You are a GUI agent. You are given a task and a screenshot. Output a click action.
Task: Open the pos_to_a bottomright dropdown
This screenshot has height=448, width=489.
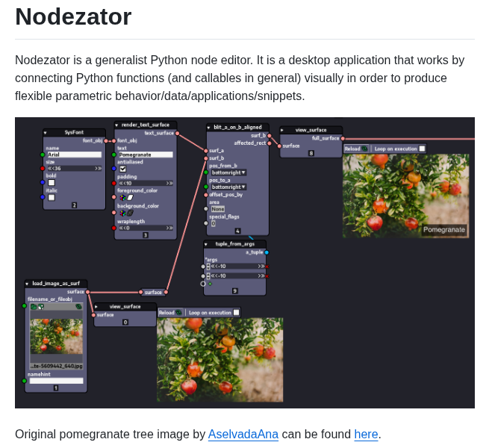pos(228,187)
